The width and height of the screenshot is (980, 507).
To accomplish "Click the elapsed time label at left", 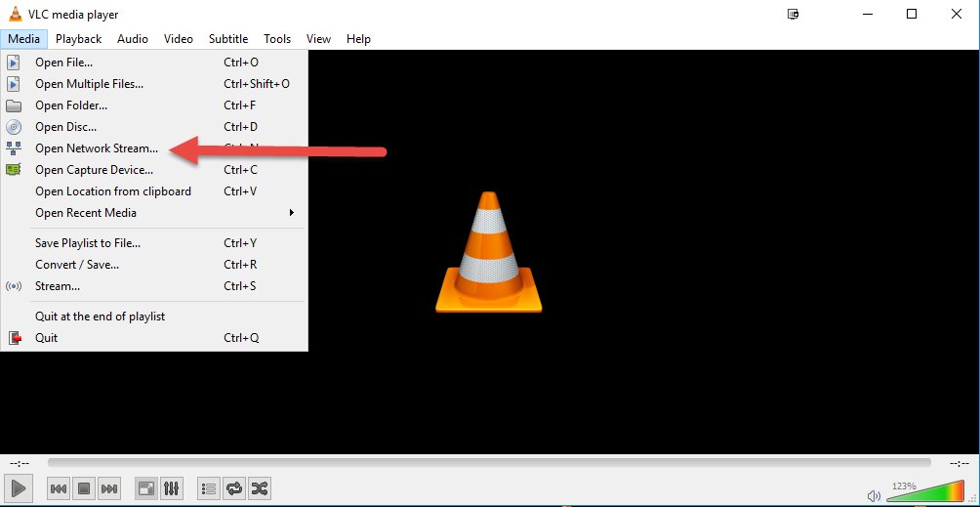I will 20,463.
